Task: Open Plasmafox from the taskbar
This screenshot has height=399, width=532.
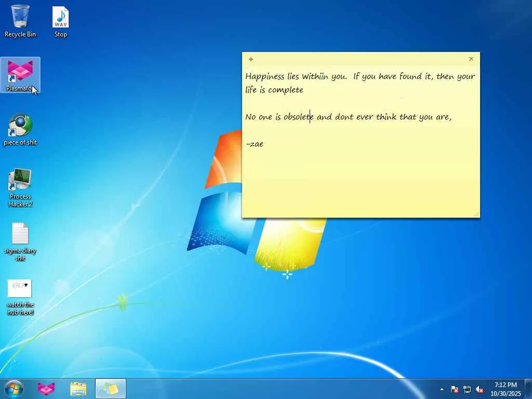Action: click(x=46, y=389)
